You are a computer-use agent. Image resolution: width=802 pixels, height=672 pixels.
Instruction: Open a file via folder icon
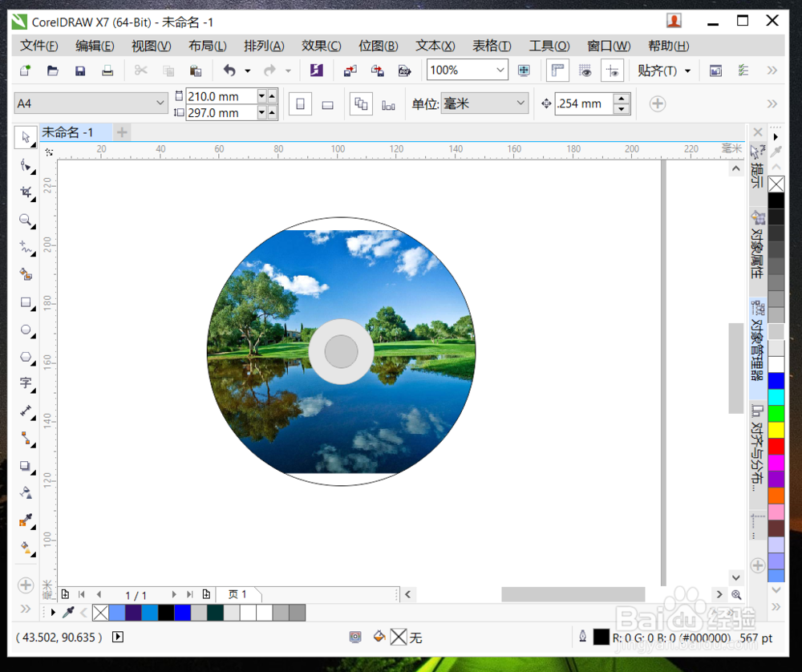click(53, 71)
